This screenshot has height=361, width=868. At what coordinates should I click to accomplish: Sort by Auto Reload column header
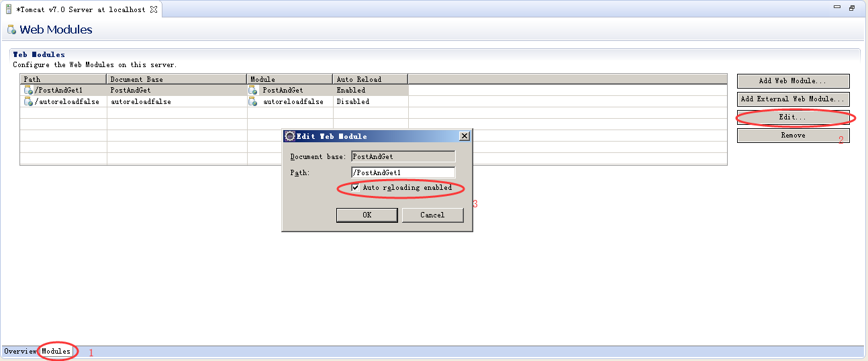click(x=371, y=79)
